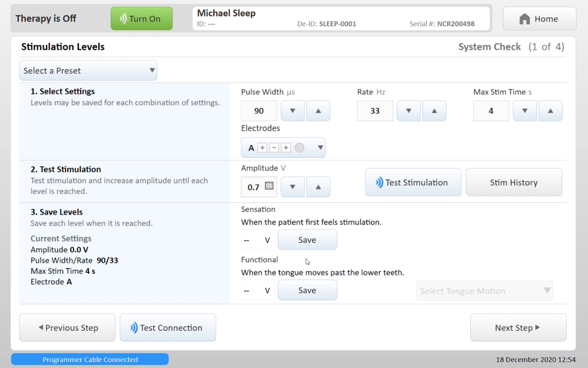Click the Current Settings Amplitude 0.0 V text
Screen dimensions: 588x368
pyautogui.click(x=59, y=250)
